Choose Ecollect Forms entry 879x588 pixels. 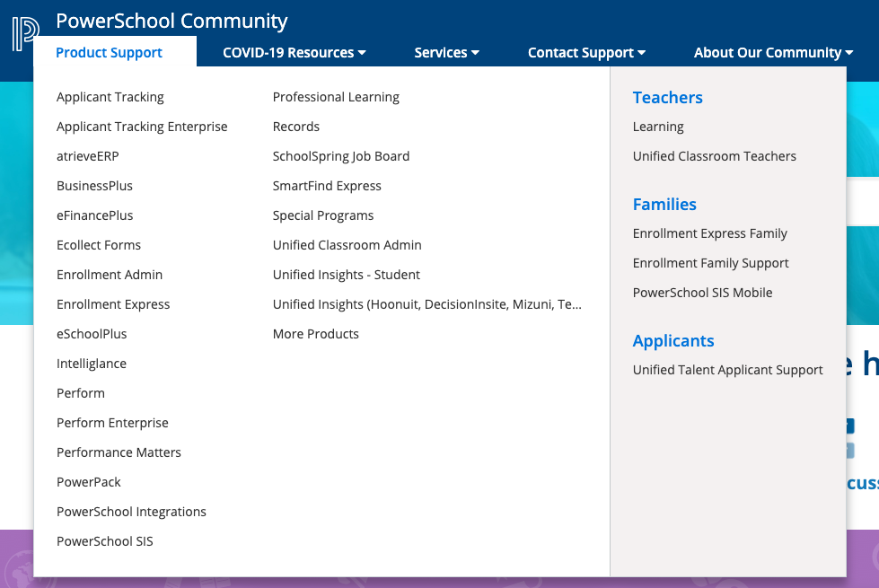point(99,245)
